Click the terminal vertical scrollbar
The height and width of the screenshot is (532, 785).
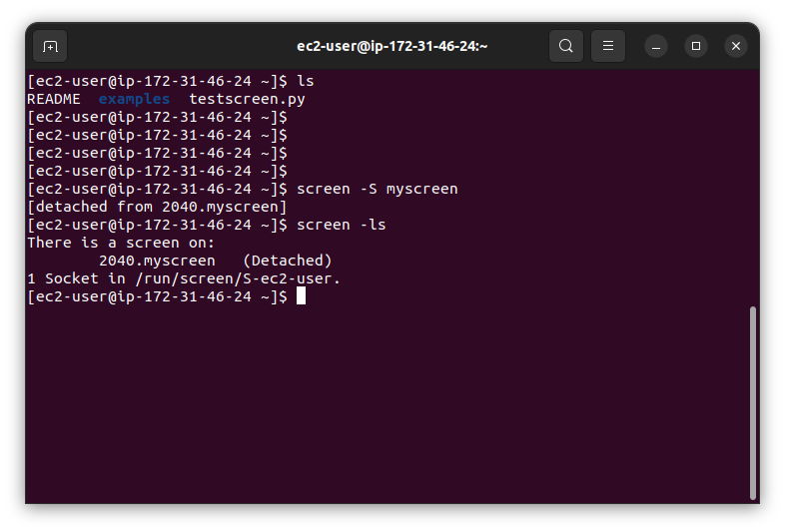[x=752, y=403]
